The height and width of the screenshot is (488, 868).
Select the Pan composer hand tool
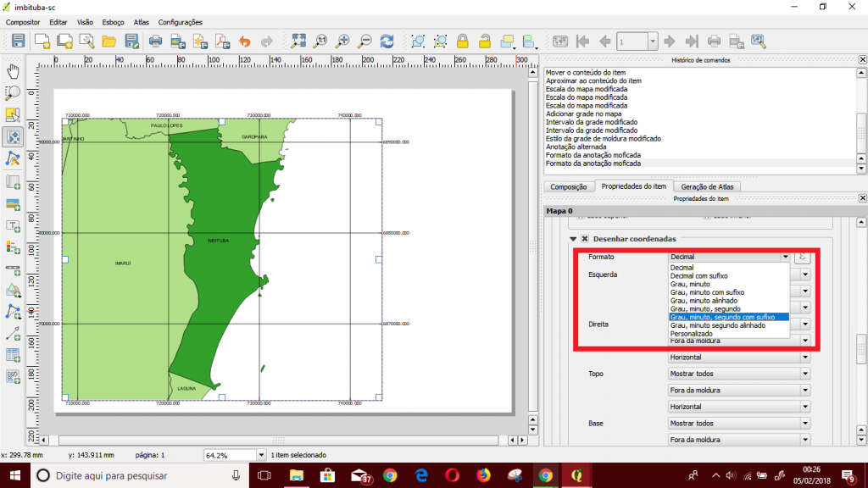13,70
